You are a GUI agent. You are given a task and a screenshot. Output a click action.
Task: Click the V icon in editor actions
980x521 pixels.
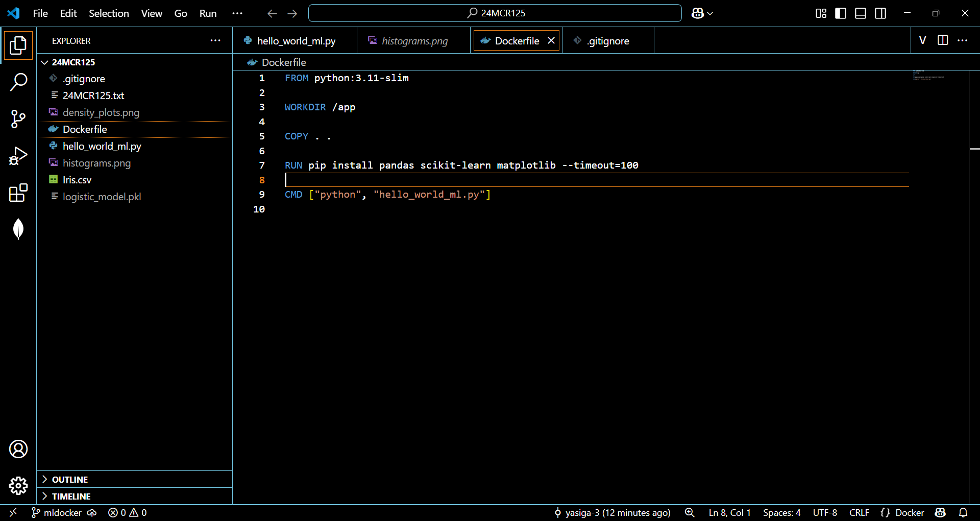click(923, 40)
